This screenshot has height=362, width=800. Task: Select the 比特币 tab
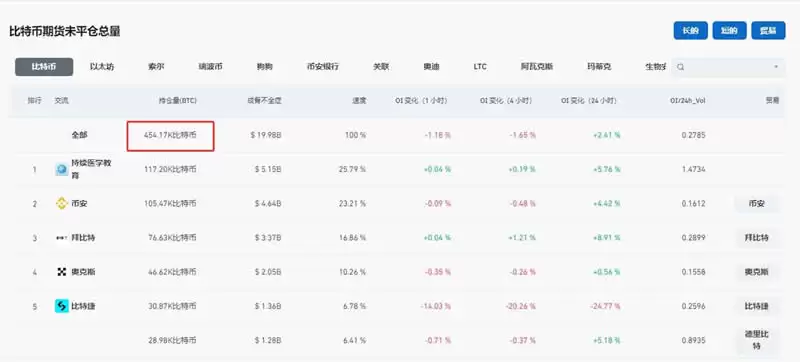(44, 67)
